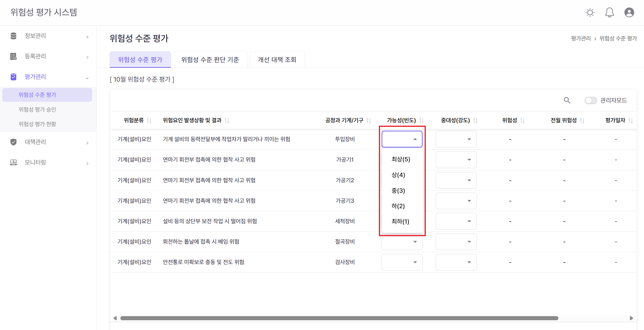This screenshot has height=330, width=644.
Task: Enable the 관리자모드 toggle
Action: pos(591,100)
